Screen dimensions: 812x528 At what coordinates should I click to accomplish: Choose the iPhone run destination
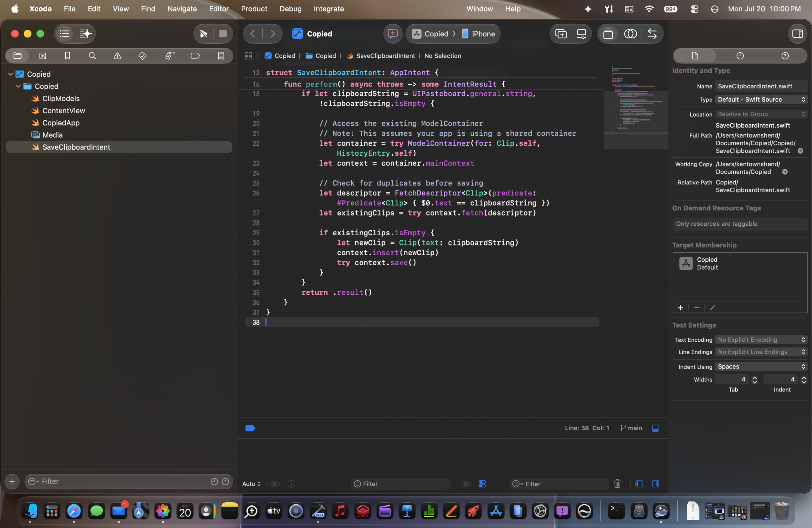tap(479, 34)
